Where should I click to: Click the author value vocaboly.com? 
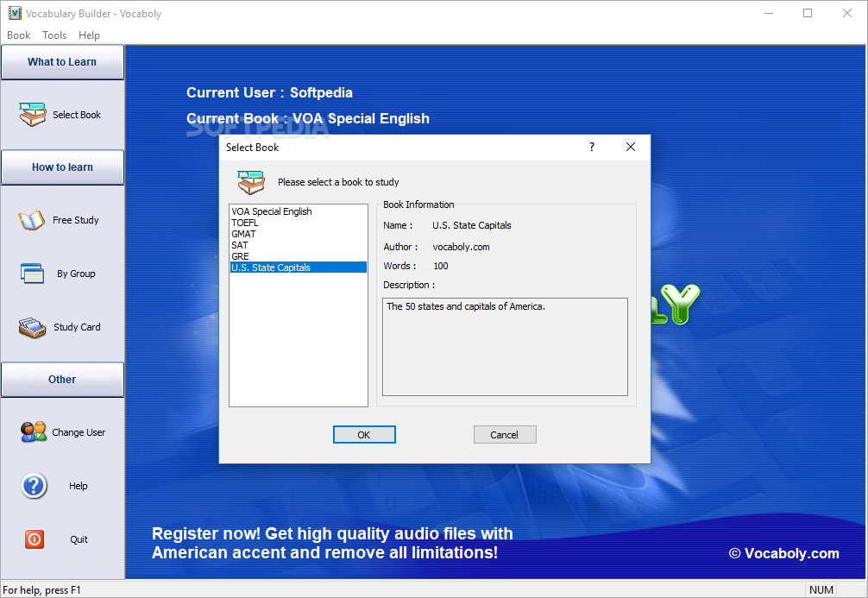coord(461,247)
